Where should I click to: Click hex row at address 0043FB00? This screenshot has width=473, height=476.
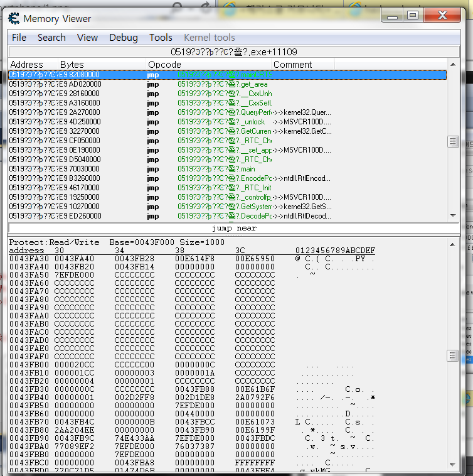click(125, 365)
